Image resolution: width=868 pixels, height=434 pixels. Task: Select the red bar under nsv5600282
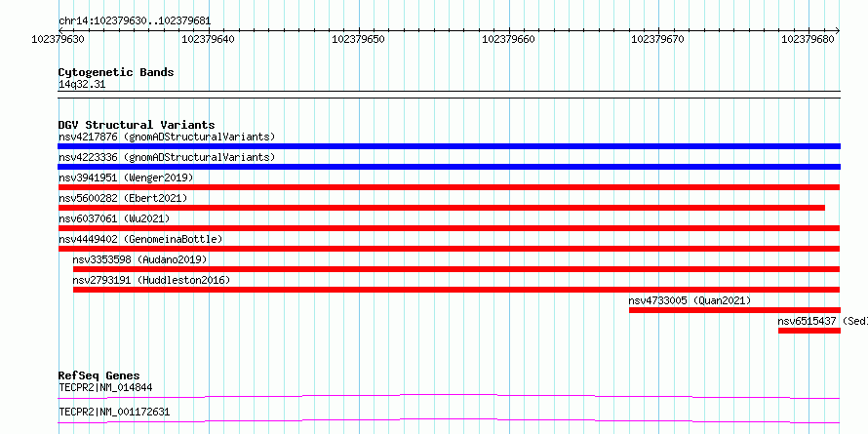tap(441, 208)
